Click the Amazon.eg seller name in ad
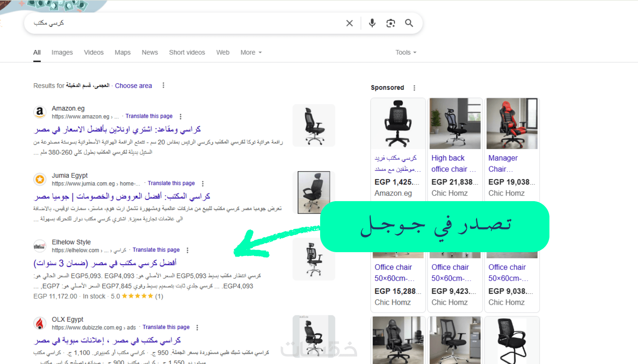The width and height of the screenshot is (638, 364). (393, 193)
